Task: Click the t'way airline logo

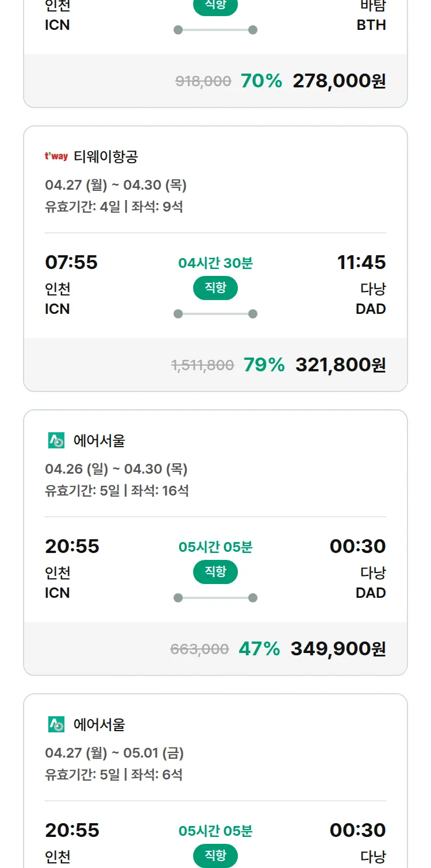Action: coord(56,156)
